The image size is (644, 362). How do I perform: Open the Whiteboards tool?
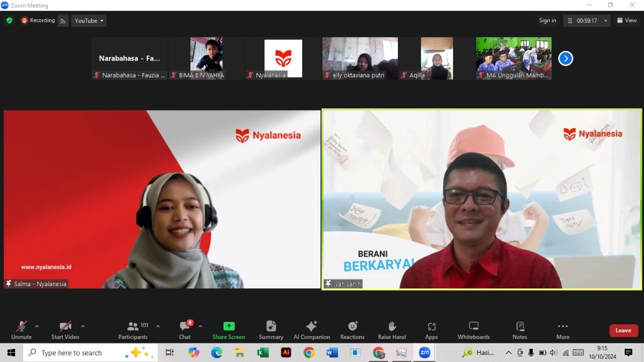tap(473, 330)
